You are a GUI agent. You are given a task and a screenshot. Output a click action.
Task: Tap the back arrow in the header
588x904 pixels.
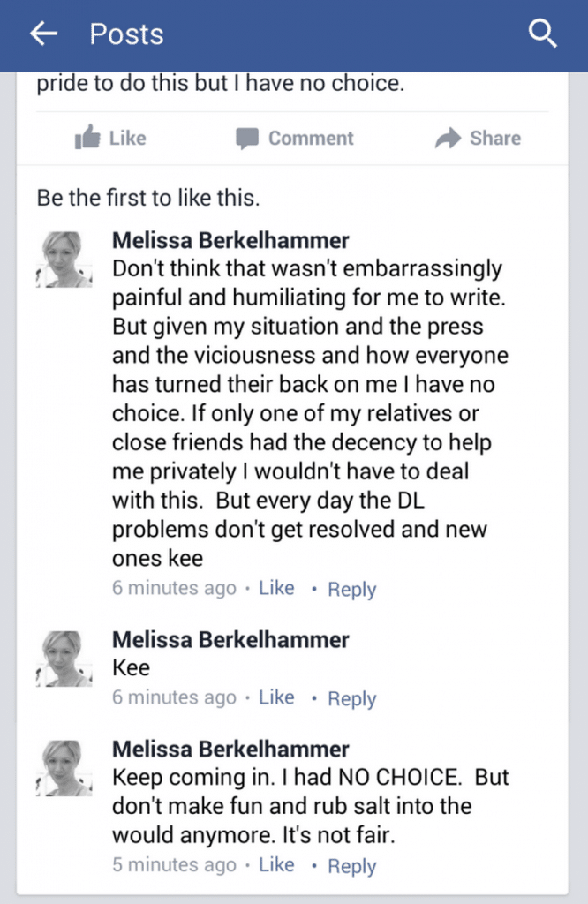click(x=44, y=34)
